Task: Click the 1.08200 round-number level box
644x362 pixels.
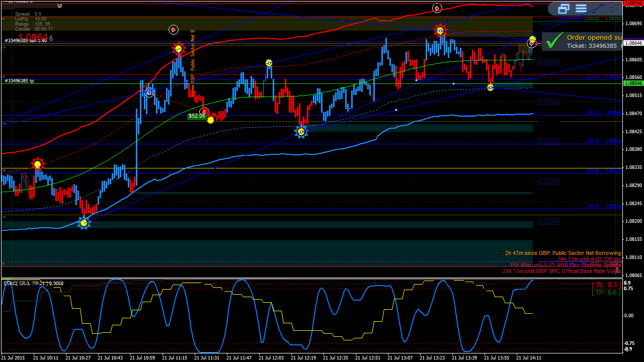Action: (x=548, y=222)
